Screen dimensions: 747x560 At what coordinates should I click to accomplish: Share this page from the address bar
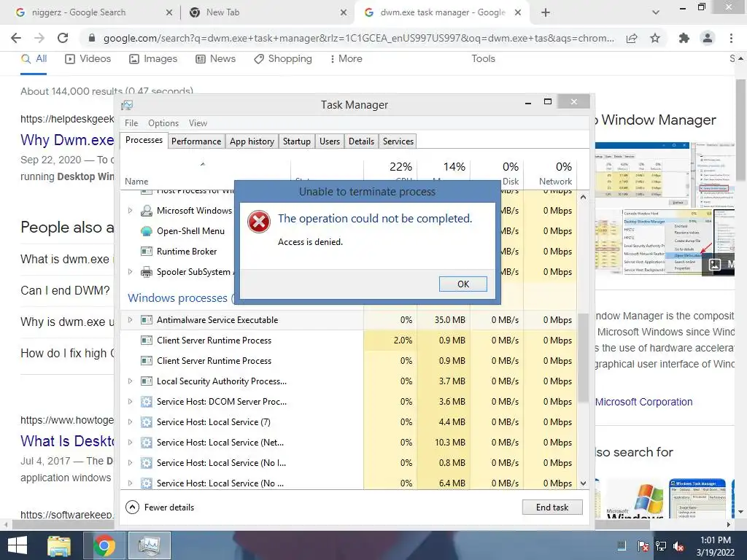pyautogui.click(x=632, y=38)
